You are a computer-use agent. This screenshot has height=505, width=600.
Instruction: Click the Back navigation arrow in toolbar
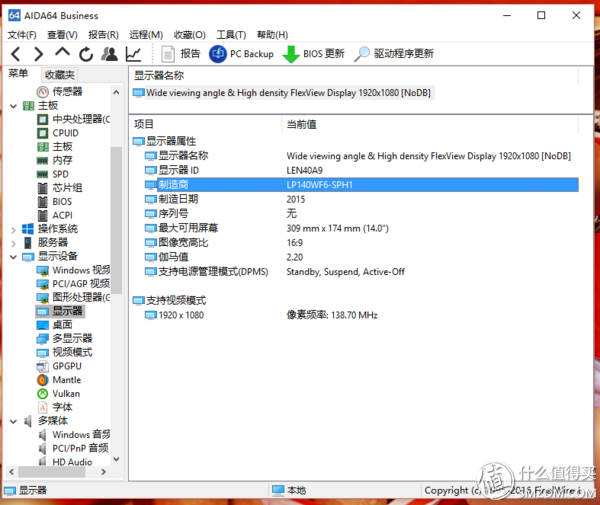(15, 54)
